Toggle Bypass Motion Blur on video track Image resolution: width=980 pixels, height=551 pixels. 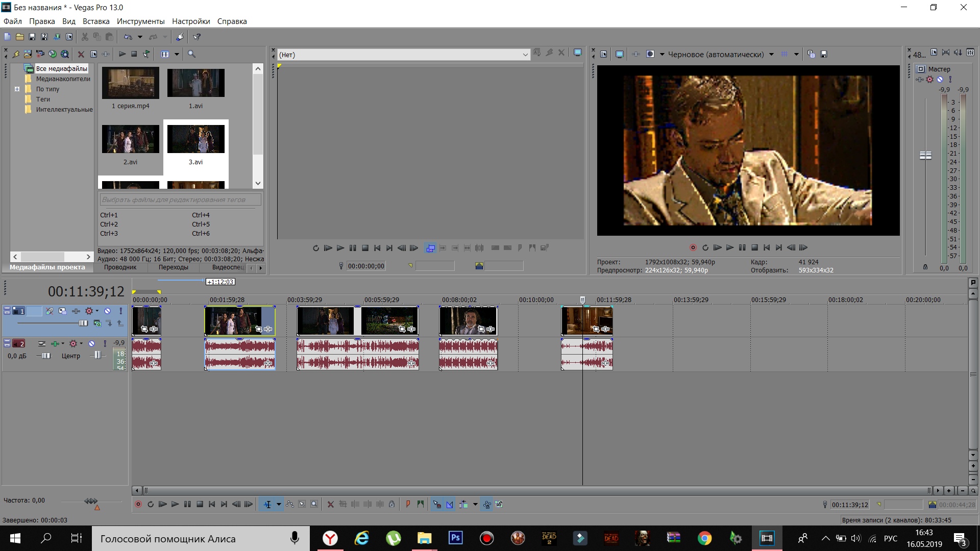[x=50, y=311]
